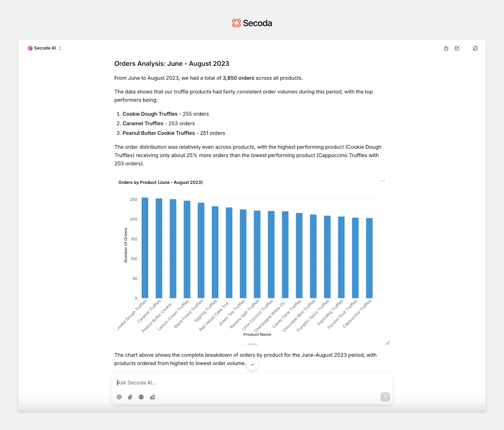Send message with arrow button
Screen dimensions: 504x430
coord(385,397)
